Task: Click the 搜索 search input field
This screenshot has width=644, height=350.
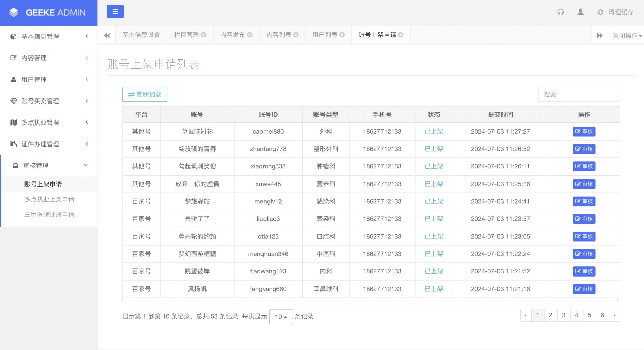Action: pos(579,94)
